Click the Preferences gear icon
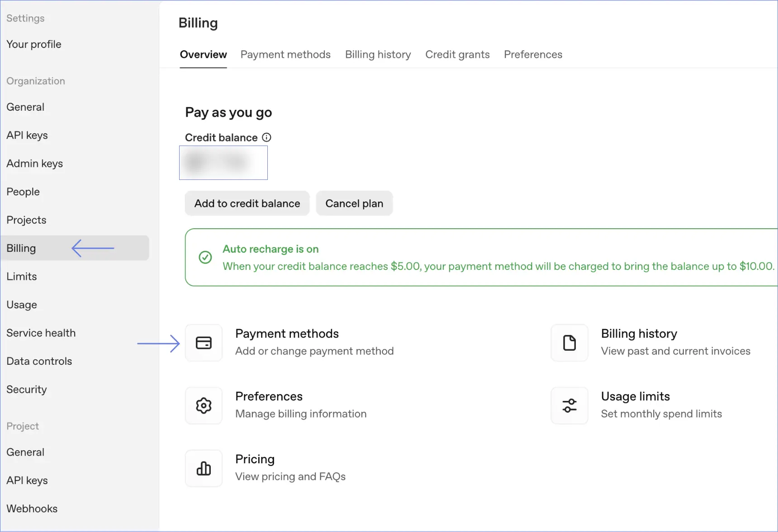 [204, 406]
